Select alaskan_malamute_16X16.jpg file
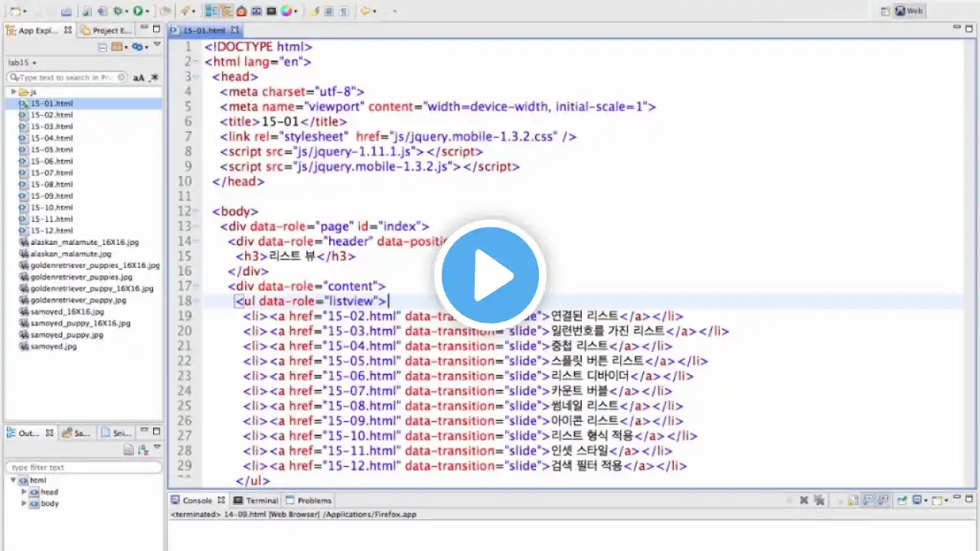Screen dimensions: 980x551 tap(84, 242)
